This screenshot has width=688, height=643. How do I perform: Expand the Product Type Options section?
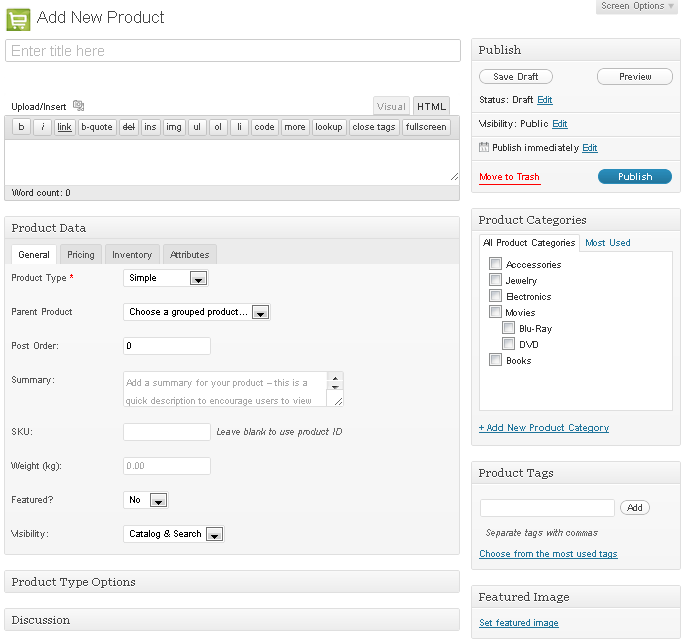(x=232, y=582)
